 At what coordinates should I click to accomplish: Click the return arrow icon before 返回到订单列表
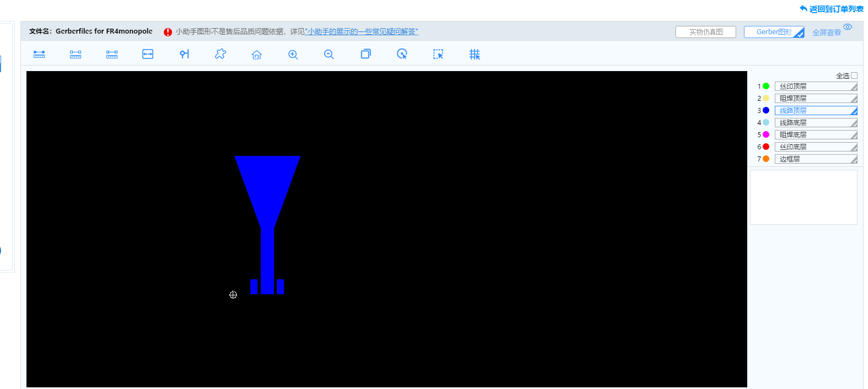tap(803, 8)
